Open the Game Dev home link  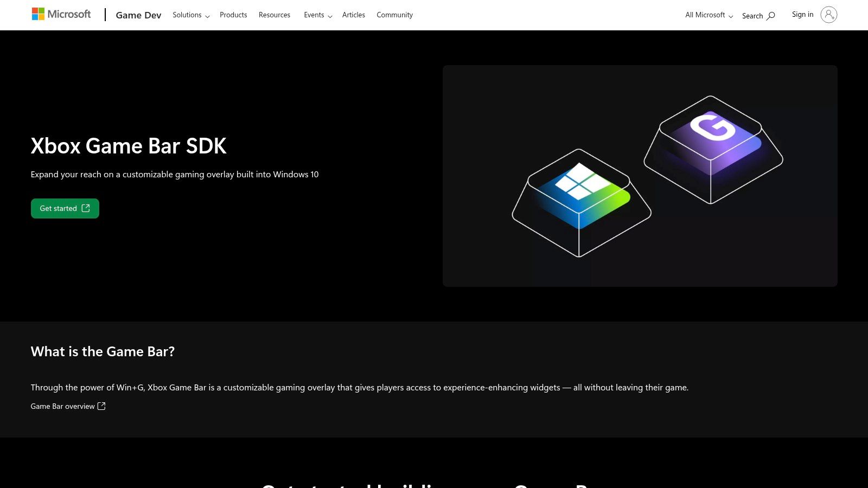pyautogui.click(x=138, y=15)
